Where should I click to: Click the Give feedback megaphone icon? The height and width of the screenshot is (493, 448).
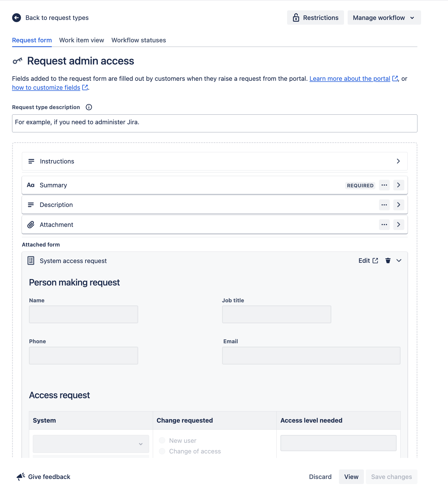pyautogui.click(x=21, y=476)
